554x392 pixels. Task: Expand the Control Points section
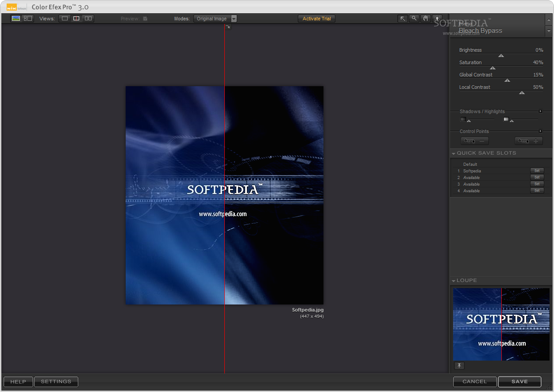click(540, 131)
